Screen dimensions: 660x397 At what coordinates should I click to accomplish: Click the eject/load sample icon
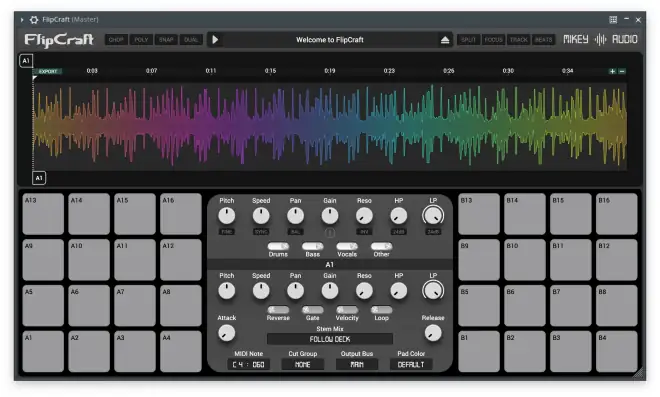445,40
